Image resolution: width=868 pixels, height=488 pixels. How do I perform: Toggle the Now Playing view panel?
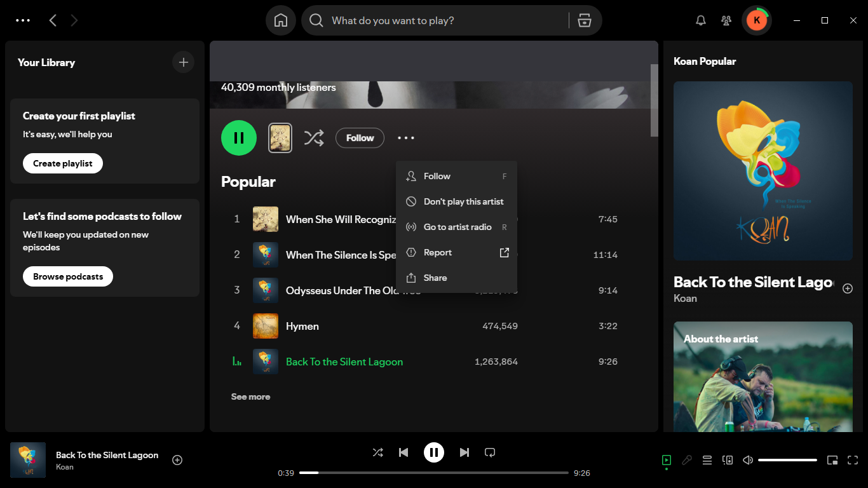click(666, 460)
